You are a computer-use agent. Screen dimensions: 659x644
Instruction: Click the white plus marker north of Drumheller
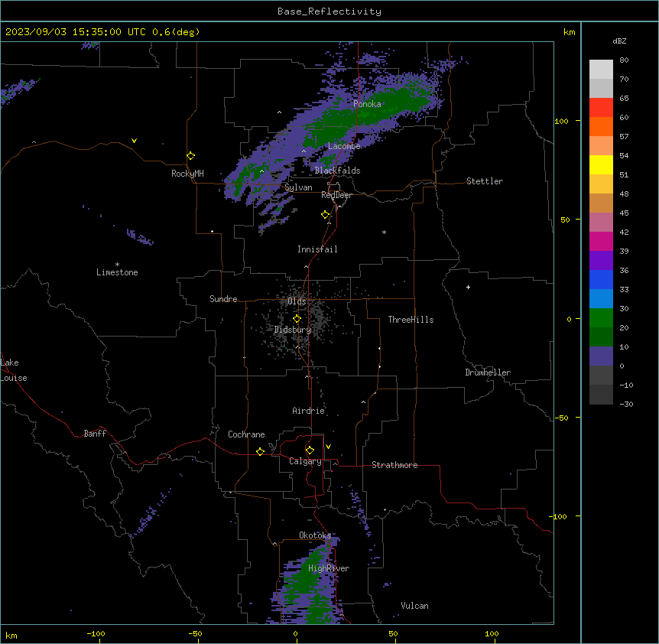click(468, 287)
